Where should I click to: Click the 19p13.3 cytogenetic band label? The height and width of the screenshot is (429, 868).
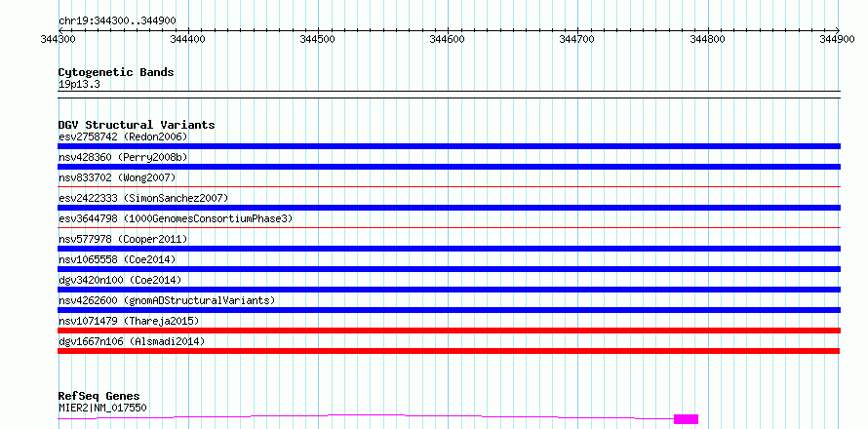(x=79, y=85)
